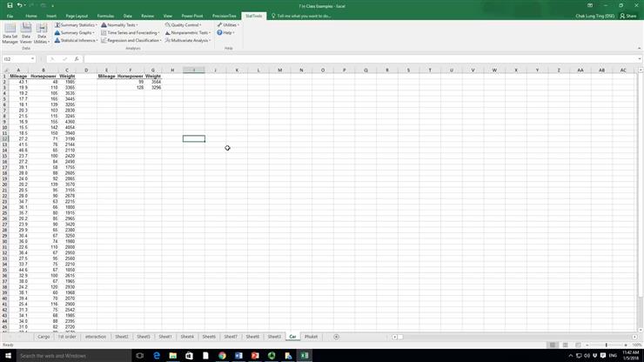This screenshot has width=644, height=362.
Task: Switch to the Formulas ribbon tab
Action: (x=105, y=16)
